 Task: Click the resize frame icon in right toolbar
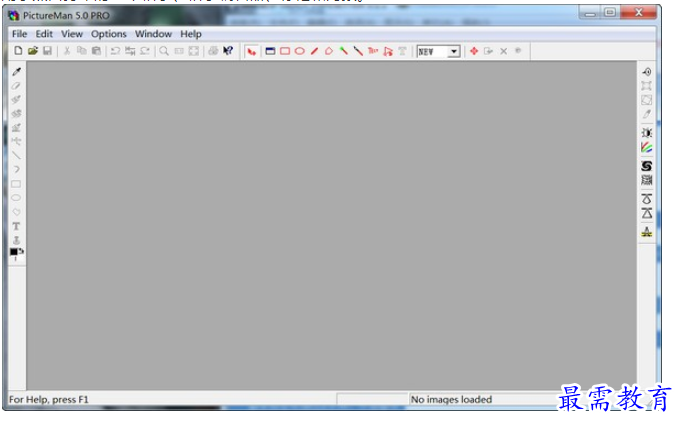pyautogui.click(x=647, y=86)
